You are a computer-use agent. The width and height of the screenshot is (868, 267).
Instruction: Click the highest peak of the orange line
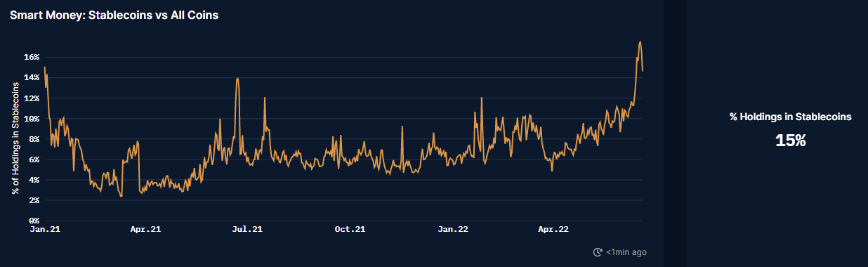tap(640, 42)
